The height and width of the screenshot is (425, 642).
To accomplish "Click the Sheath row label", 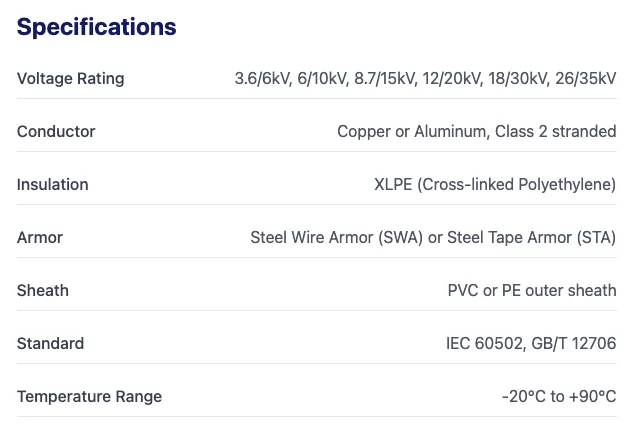I will pos(43,291).
